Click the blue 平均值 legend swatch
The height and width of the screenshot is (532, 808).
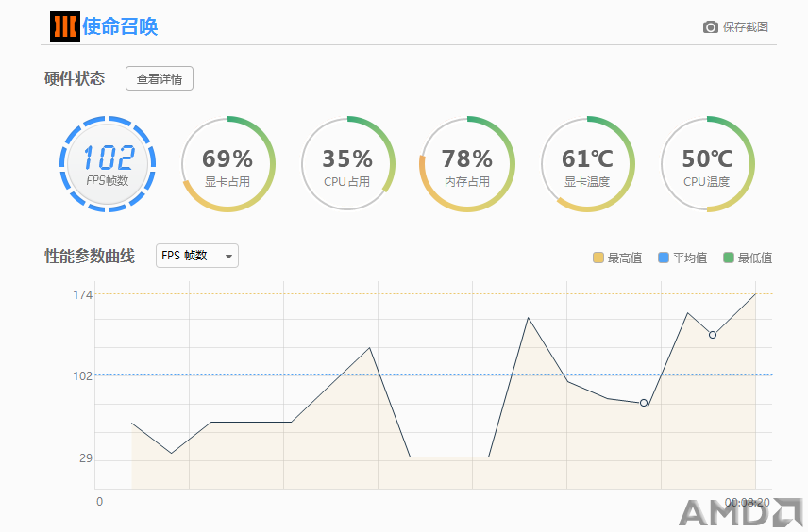coord(664,258)
